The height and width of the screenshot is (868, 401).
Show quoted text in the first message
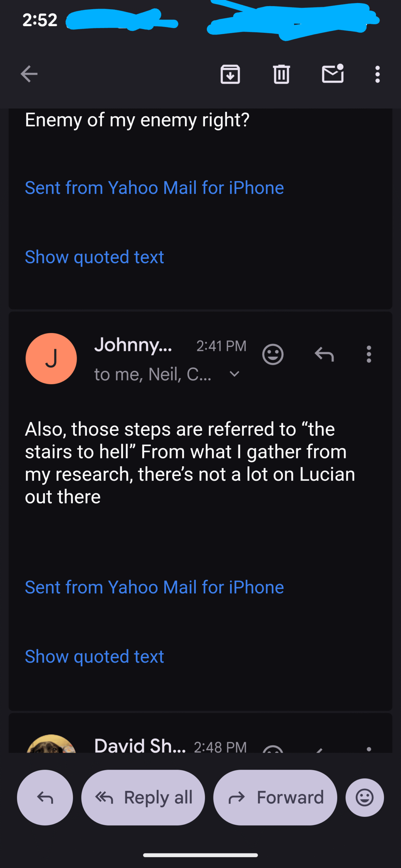[95, 257]
